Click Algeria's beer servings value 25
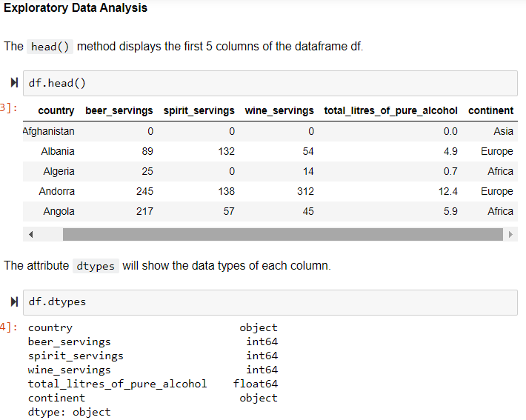This screenshot has width=526, height=420. [147, 171]
